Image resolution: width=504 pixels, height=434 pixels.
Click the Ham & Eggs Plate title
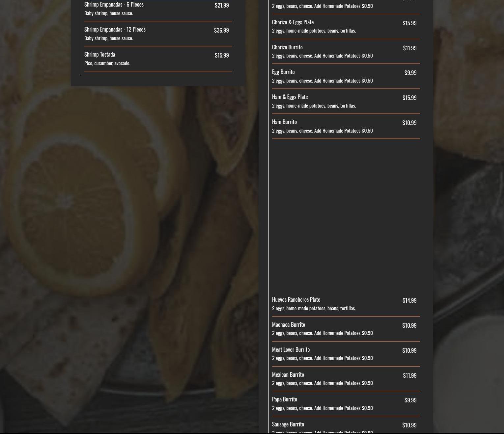point(290,97)
